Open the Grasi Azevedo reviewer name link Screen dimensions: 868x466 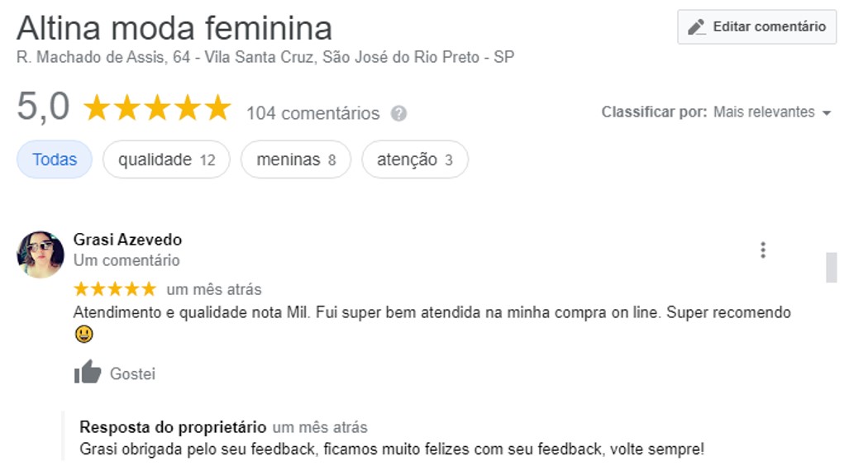point(127,240)
